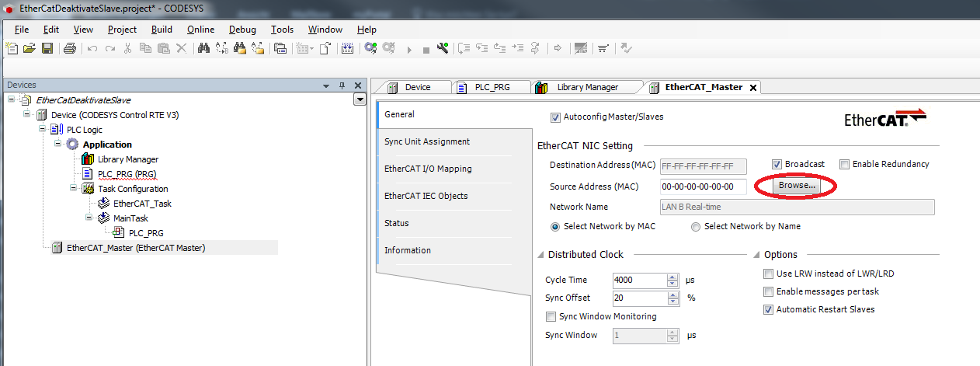The image size is (980, 366).
Task: Click the New Project toolbar icon
Action: (x=12, y=48)
